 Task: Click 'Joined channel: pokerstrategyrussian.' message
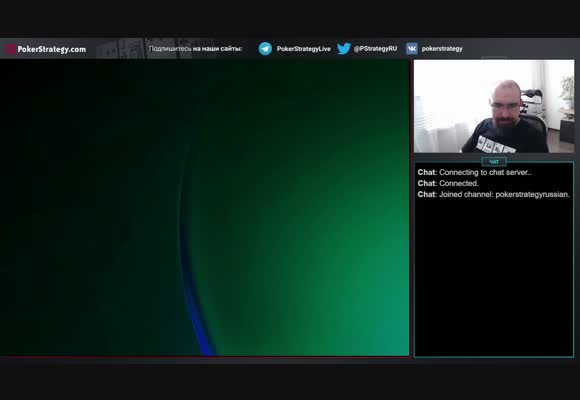[494, 194]
